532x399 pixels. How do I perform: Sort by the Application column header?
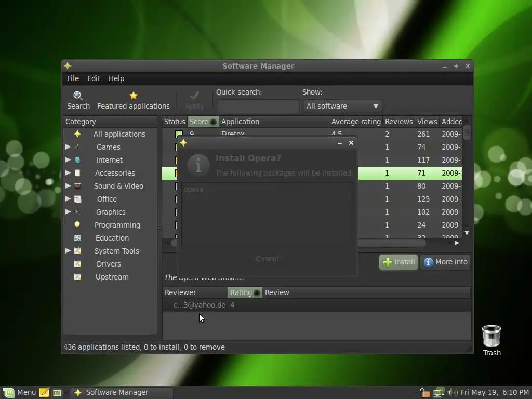pyautogui.click(x=274, y=122)
